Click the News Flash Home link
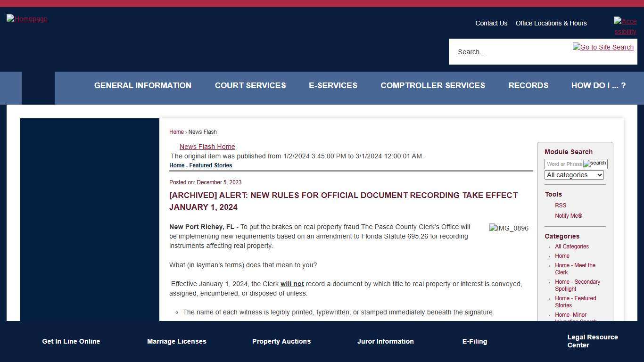Viewport: 644px width, 362px height. tap(207, 147)
